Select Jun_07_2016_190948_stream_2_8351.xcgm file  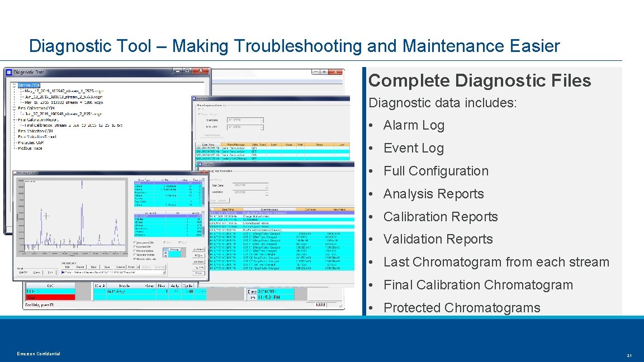click(x=63, y=114)
